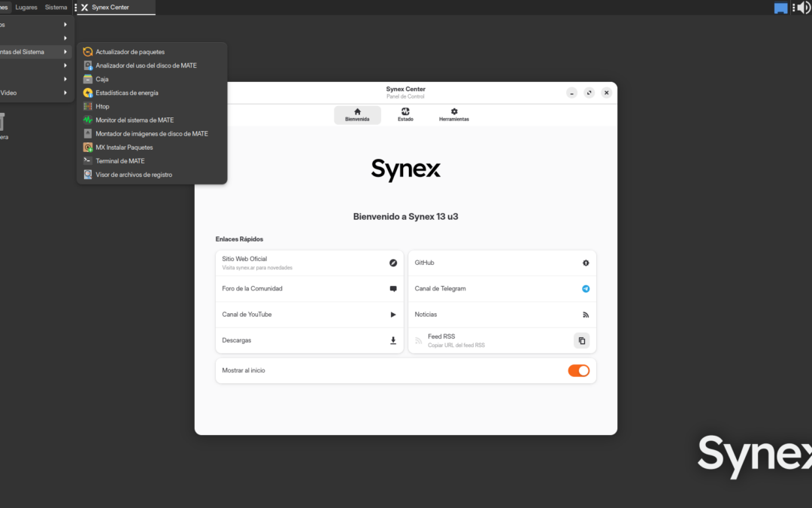Open Caja file manager
The image size is (812, 508).
tap(104, 79)
